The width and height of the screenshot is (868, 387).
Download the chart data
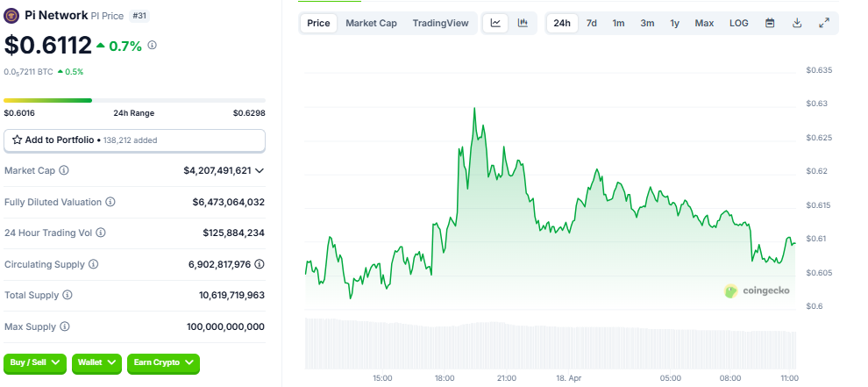(797, 23)
